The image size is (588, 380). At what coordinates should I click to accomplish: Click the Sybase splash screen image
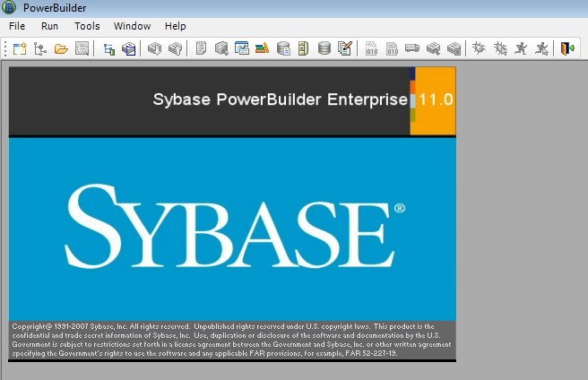pos(232,215)
